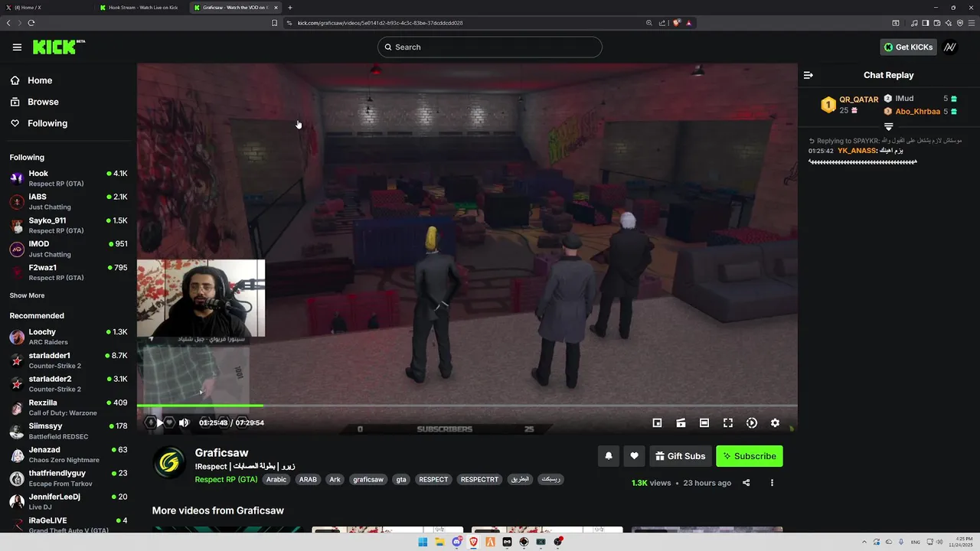Bookmark this page in address bar
Image resolution: width=980 pixels, height=551 pixels.
pyautogui.click(x=274, y=23)
